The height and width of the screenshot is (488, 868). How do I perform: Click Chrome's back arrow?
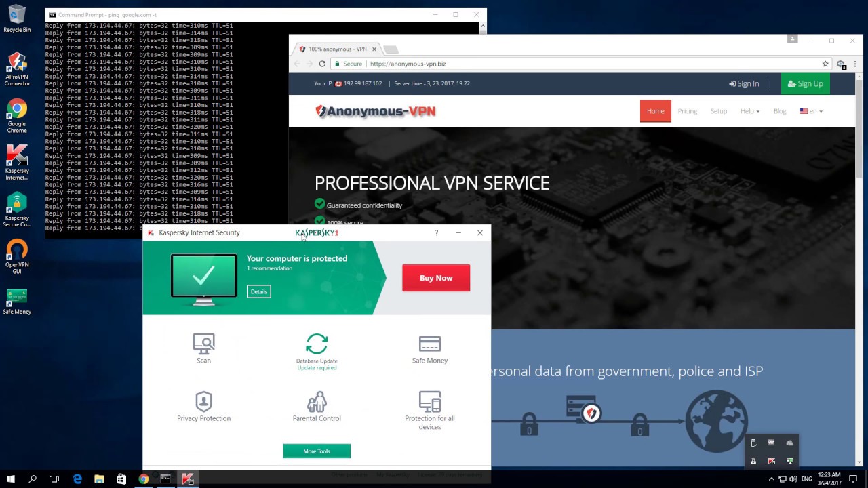[x=296, y=64]
